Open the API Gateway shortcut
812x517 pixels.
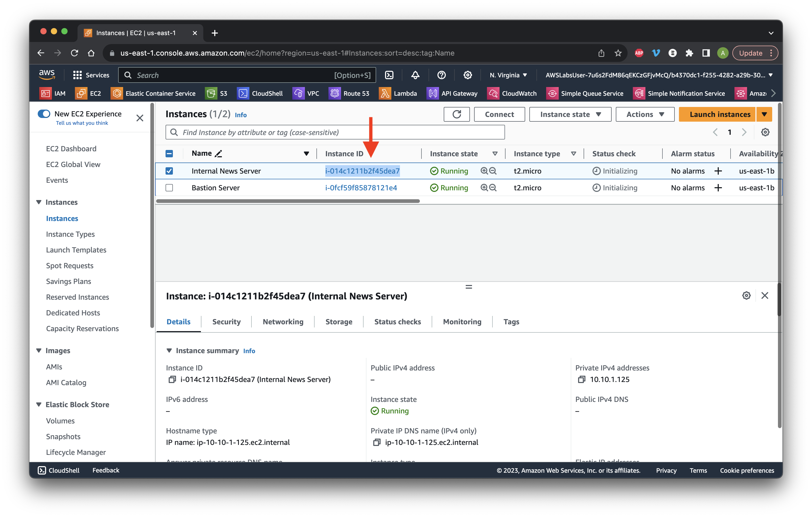(x=452, y=94)
